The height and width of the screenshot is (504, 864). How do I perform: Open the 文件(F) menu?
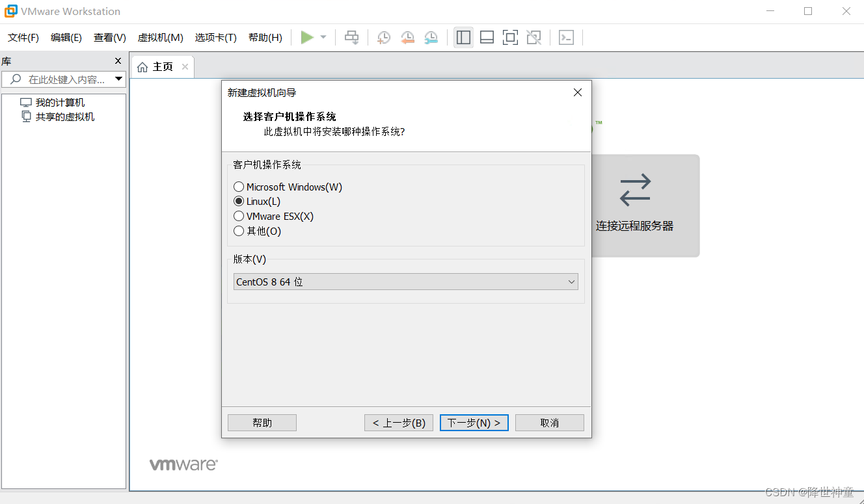point(23,38)
